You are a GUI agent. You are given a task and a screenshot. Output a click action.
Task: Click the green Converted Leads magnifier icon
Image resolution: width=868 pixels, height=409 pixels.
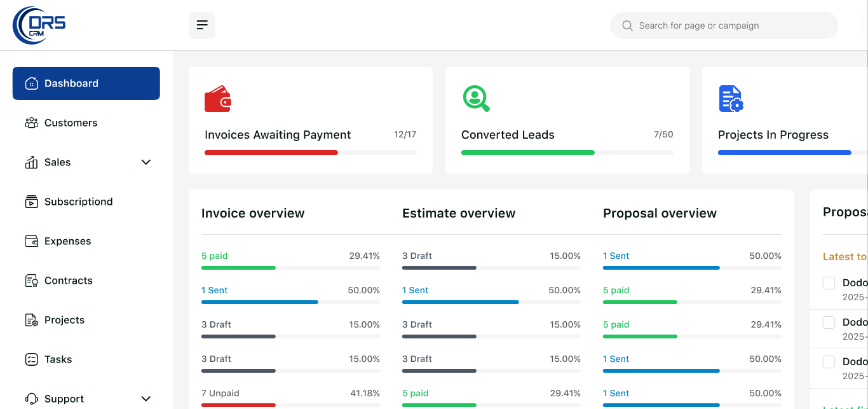[x=475, y=99]
